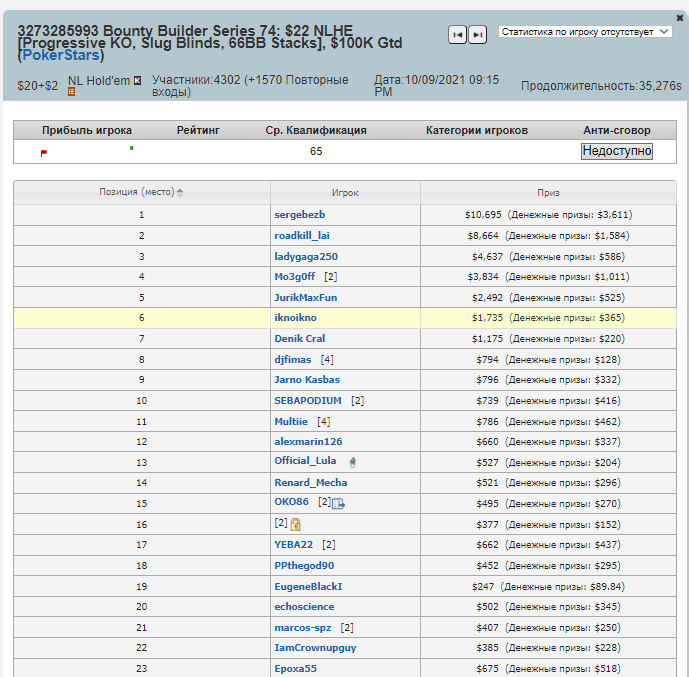689x677 pixels.
Task: Open player Mo3g0ff profile
Action: click(x=294, y=277)
